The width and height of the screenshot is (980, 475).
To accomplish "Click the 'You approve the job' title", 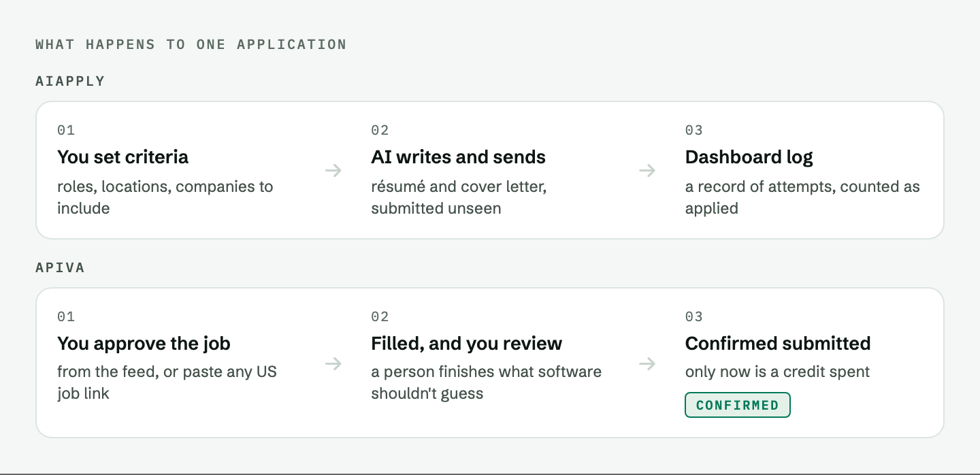I will point(144,344).
